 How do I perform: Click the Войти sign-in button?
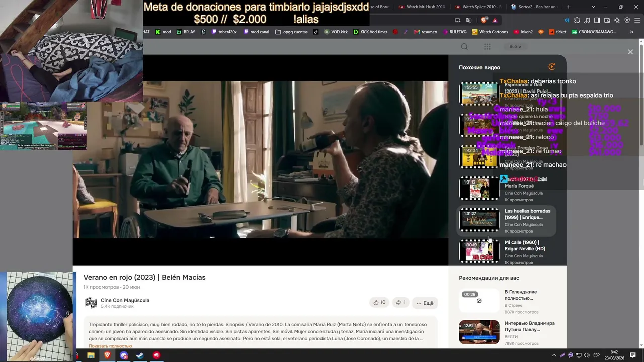[x=515, y=47]
